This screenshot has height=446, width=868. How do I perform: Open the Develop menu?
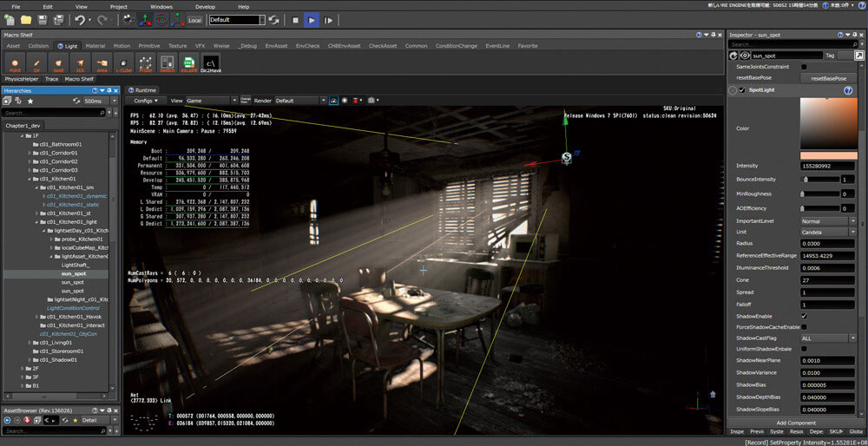206,6
